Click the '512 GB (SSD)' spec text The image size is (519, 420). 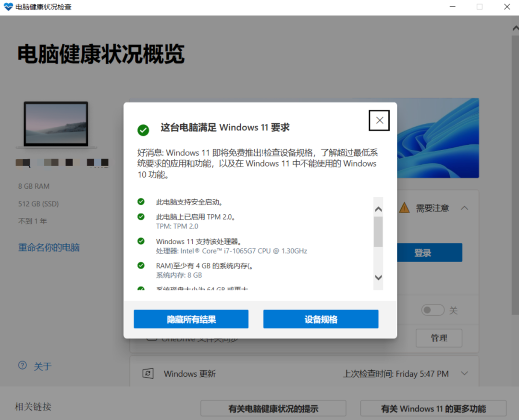tap(38, 204)
